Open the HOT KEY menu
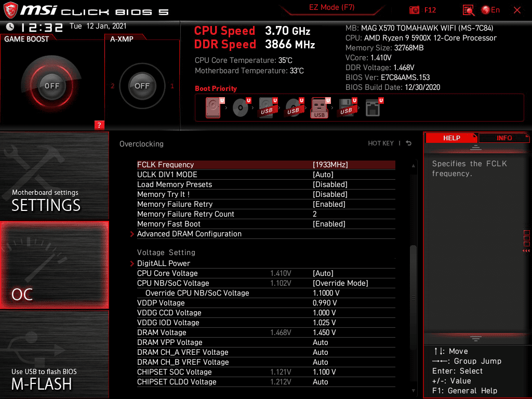Image resolution: width=532 pixels, height=399 pixels. [x=381, y=143]
